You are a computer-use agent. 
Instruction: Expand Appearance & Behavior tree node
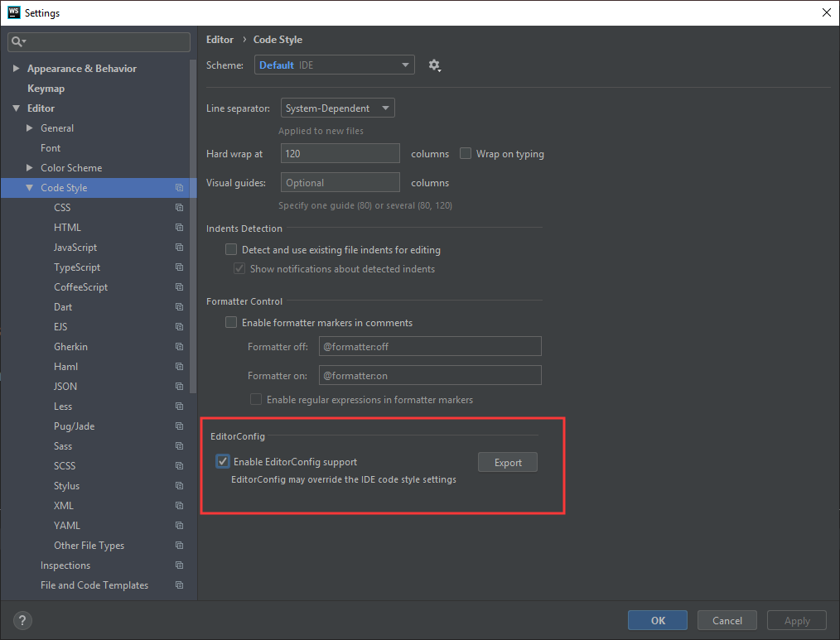tap(16, 69)
